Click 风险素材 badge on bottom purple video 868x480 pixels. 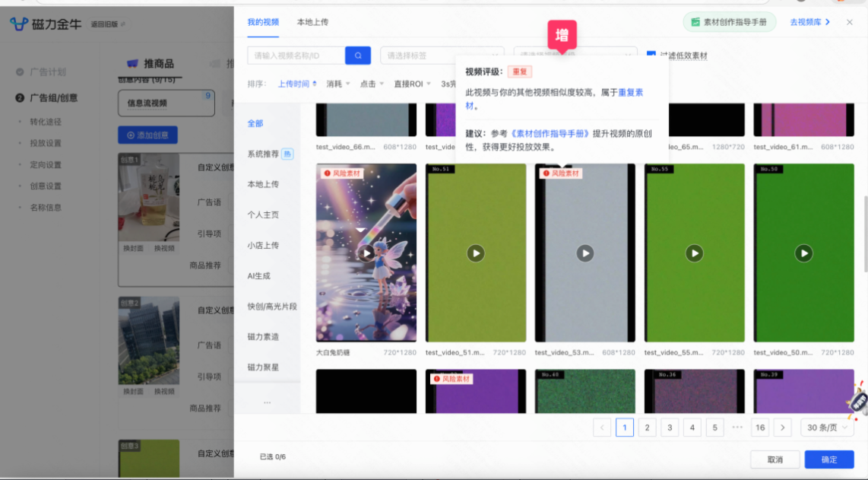[451, 379]
